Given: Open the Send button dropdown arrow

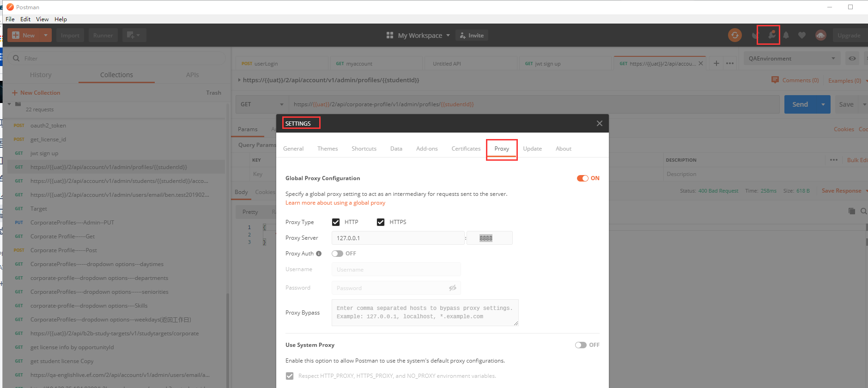Looking at the screenshot, I should pos(823,104).
